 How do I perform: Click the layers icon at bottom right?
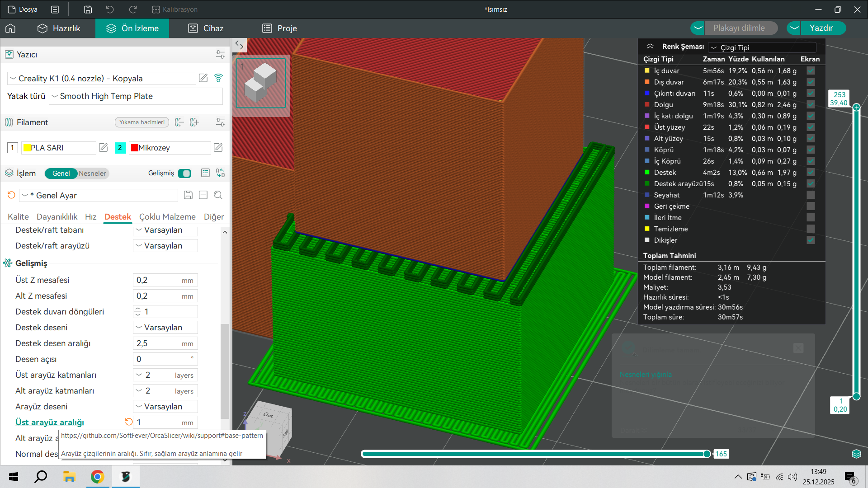[x=856, y=454]
